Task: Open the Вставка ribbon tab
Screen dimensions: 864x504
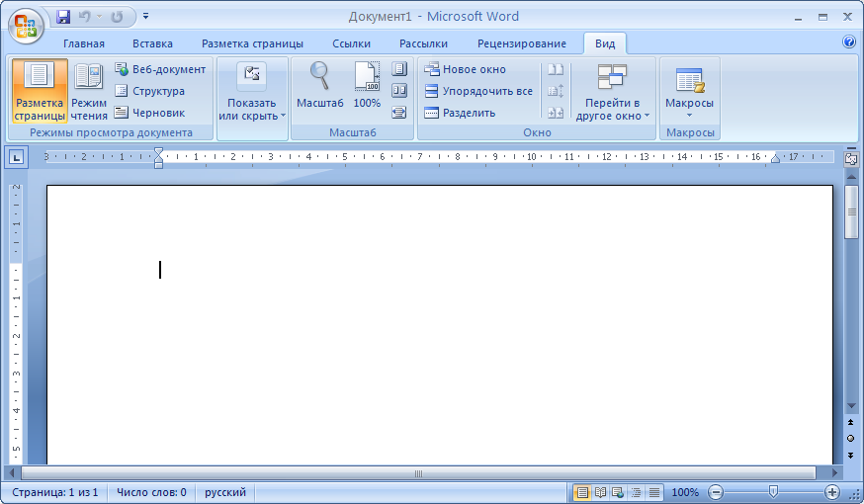Action: click(x=152, y=43)
